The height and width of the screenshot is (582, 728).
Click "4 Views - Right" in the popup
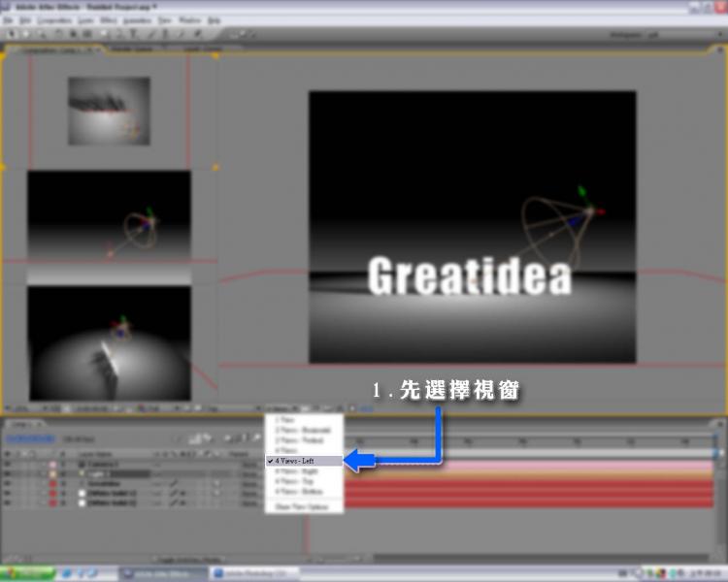(x=303, y=470)
